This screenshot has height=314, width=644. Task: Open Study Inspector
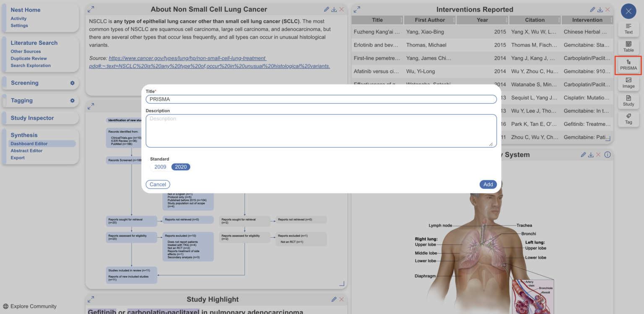(x=32, y=118)
